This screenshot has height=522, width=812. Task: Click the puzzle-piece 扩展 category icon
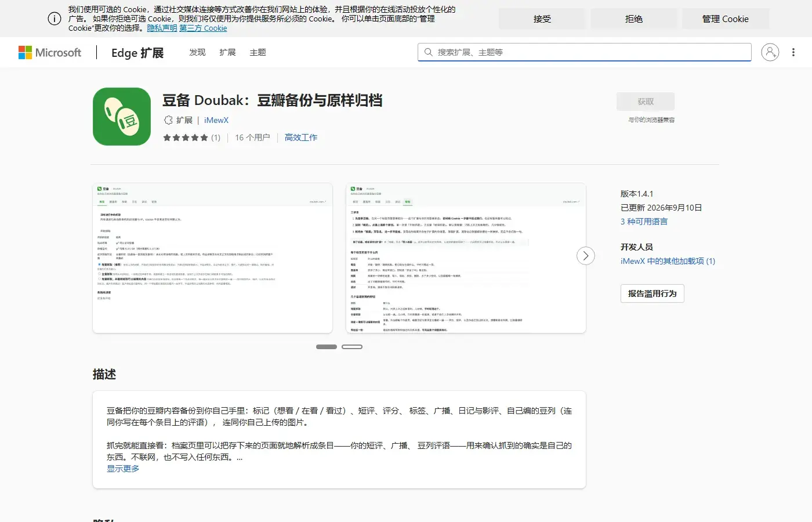click(168, 120)
